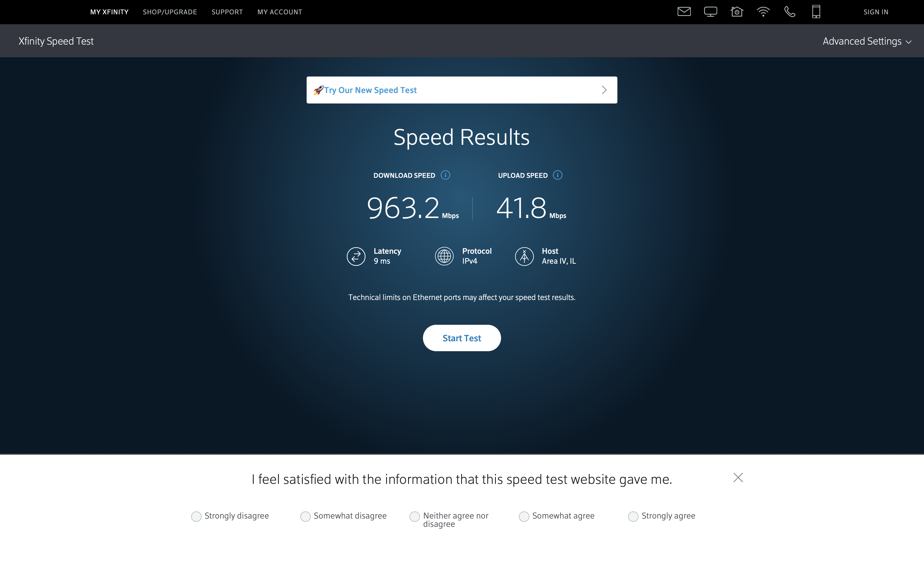
Task: Click the chevron on new speed test banner
Action: (604, 90)
